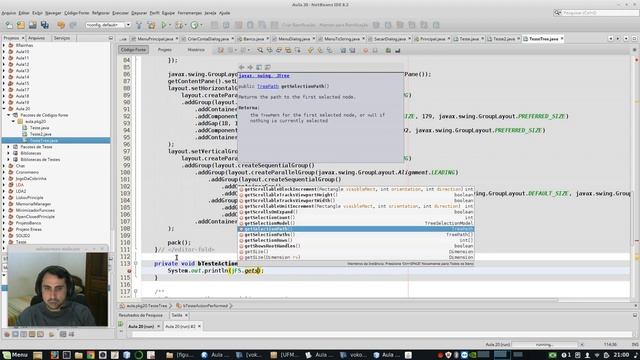Select TesteTree.java in the project tree

(44, 140)
